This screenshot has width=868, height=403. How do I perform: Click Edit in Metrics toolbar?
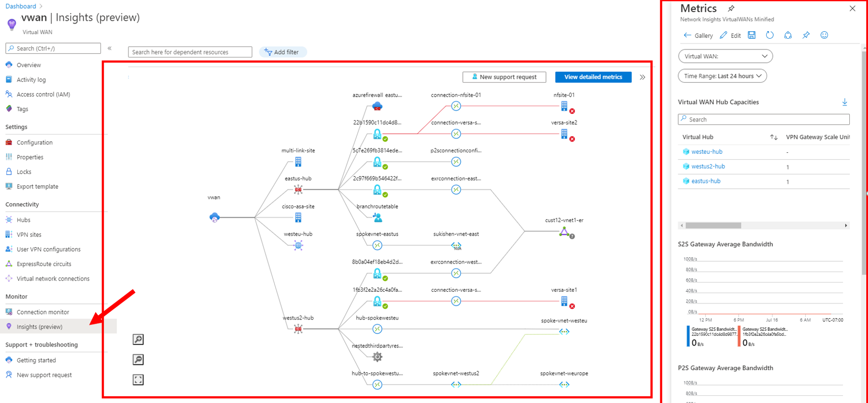730,36
